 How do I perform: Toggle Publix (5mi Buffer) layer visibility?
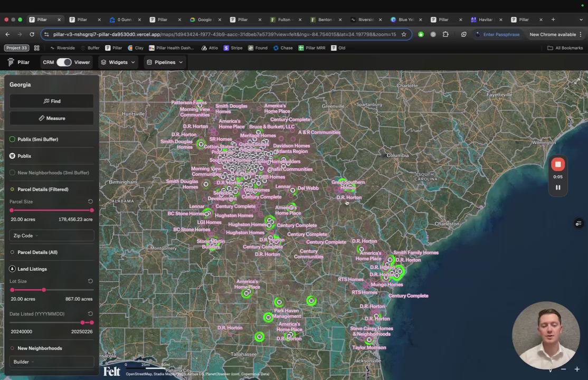click(12, 139)
